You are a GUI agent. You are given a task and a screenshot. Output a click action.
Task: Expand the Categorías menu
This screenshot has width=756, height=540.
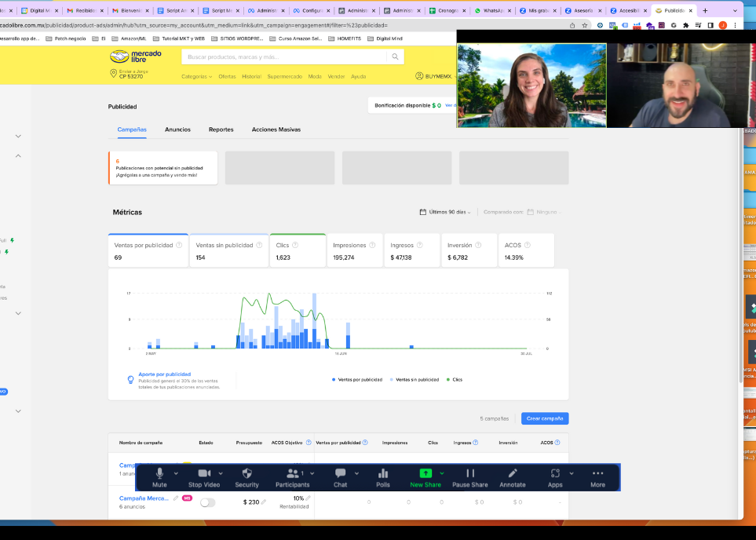pyautogui.click(x=197, y=76)
